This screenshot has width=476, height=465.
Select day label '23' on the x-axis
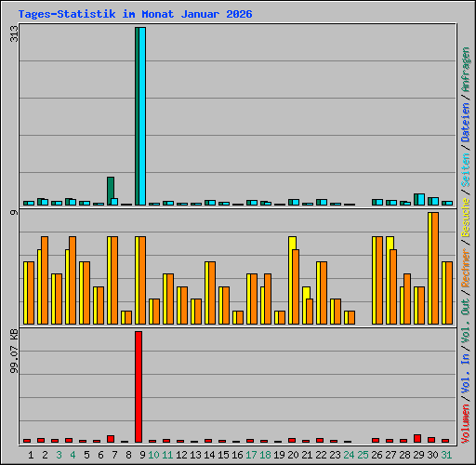pos(335,455)
